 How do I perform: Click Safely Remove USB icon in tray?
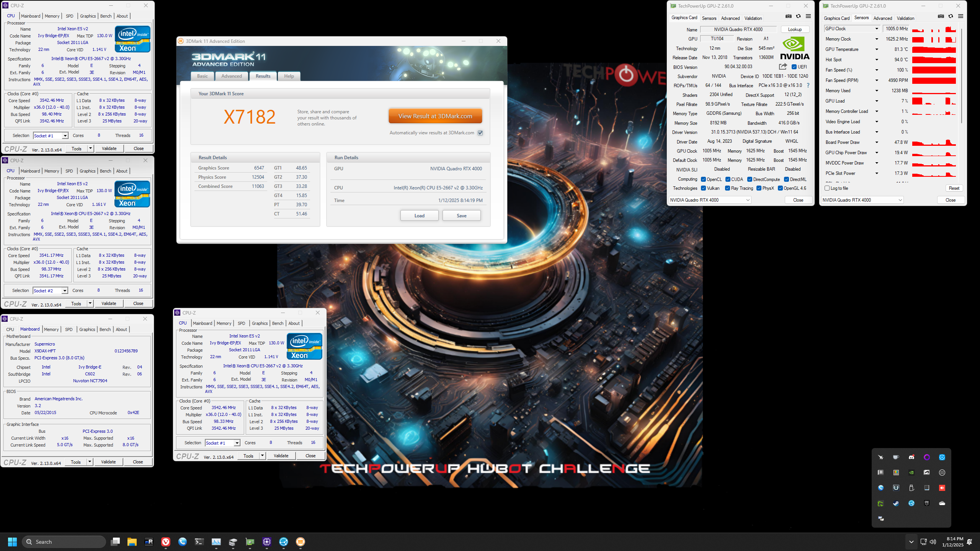[911, 488]
